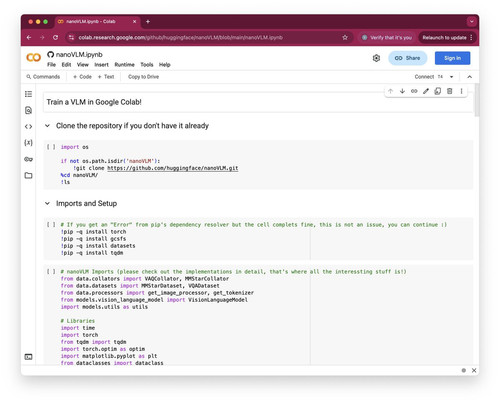Image resolution: width=500 pixels, height=403 pixels.
Task: Open the terminal icon at sidebar bottom
Action: 28,357
